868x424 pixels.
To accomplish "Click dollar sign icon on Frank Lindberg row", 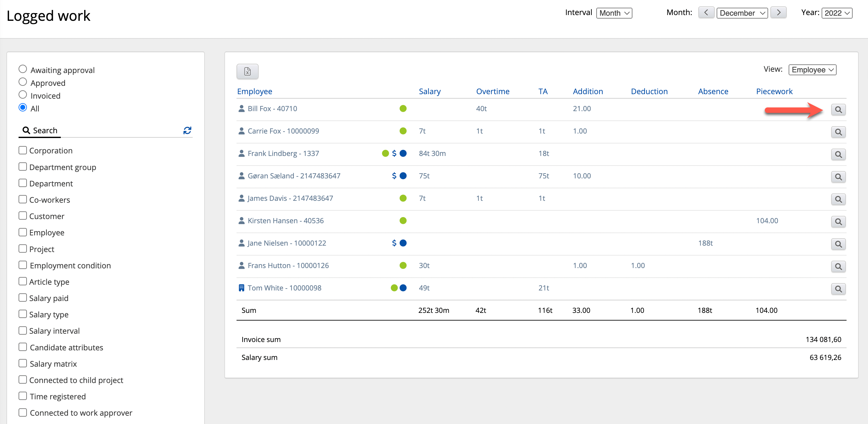I will [394, 153].
